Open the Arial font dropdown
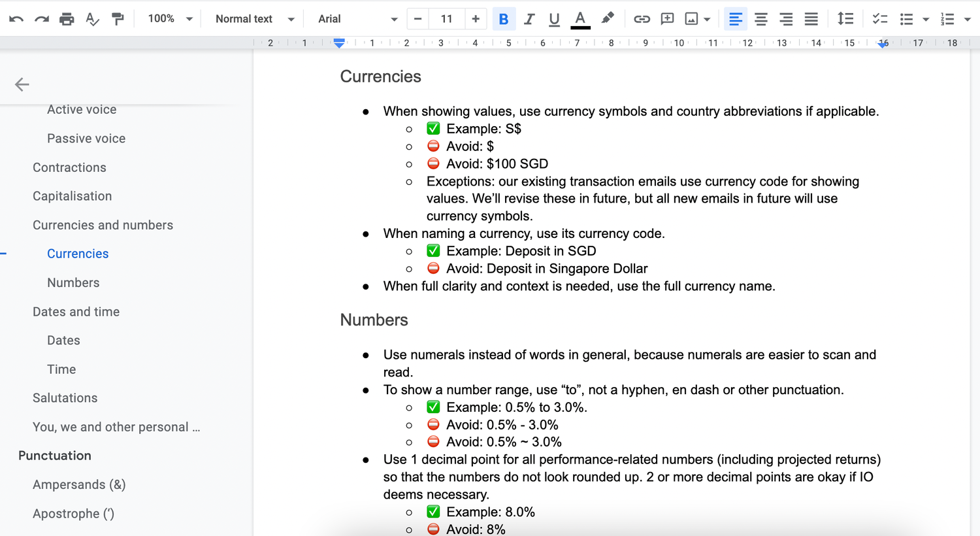This screenshot has width=980, height=536. [357, 19]
